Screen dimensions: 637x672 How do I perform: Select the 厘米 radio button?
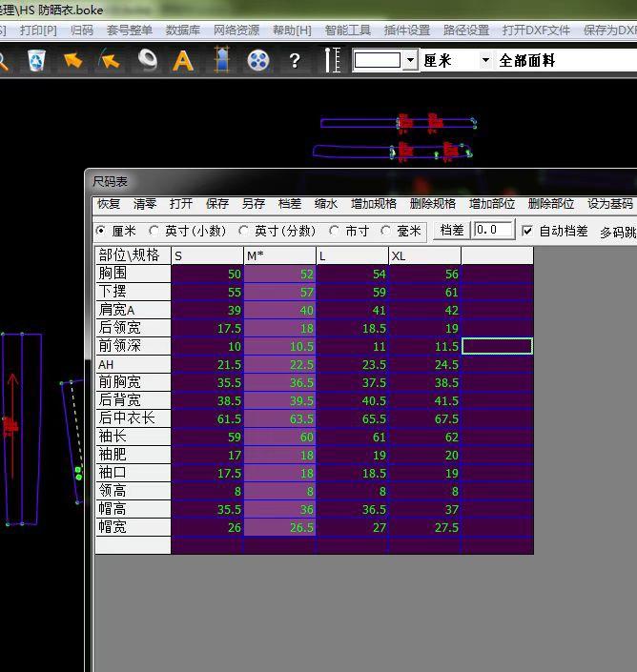click(x=101, y=231)
